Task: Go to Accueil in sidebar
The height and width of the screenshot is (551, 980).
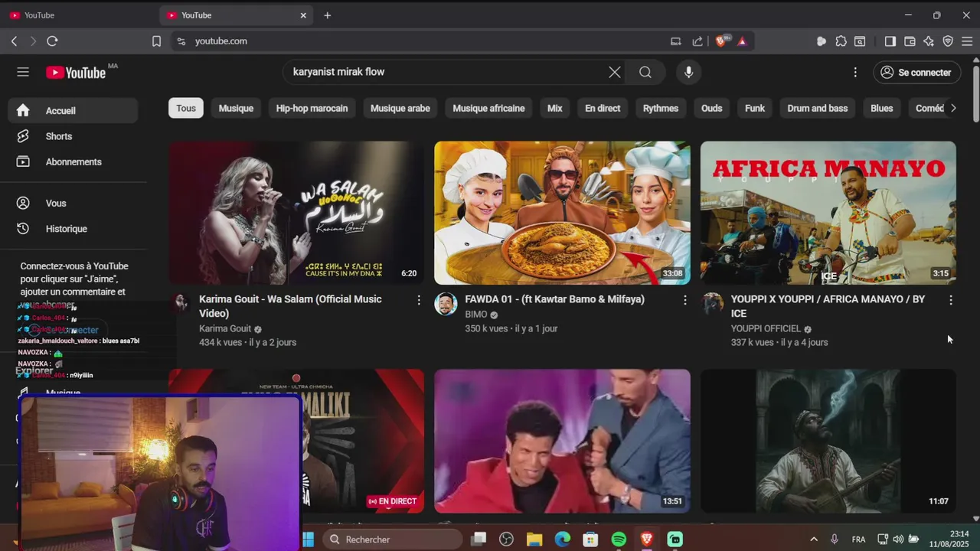Action: 73,110
